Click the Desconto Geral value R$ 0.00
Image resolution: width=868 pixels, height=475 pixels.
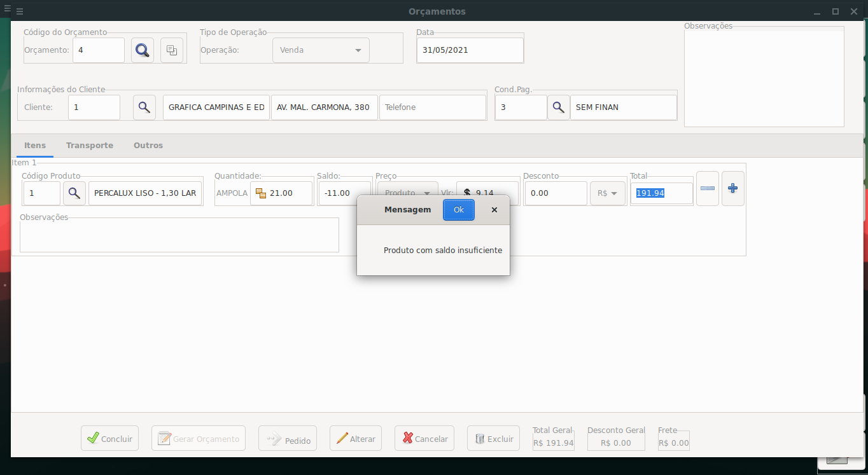click(x=616, y=443)
